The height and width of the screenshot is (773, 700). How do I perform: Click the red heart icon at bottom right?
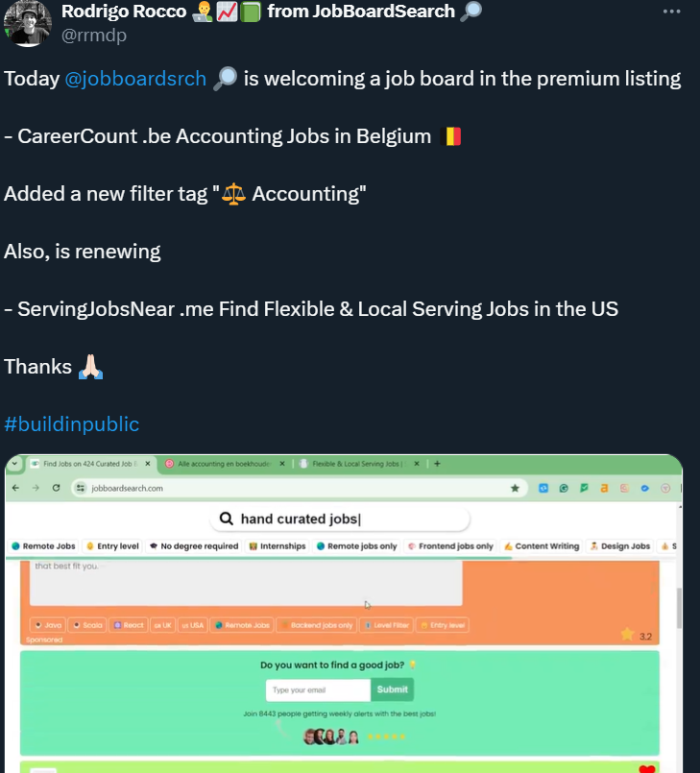tap(646, 769)
